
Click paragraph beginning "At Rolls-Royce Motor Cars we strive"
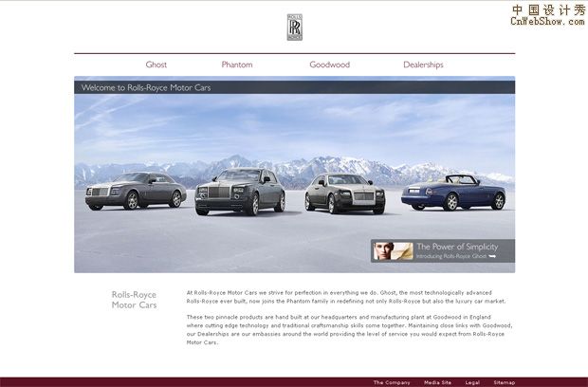pyautogui.click(x=346, y=297)
